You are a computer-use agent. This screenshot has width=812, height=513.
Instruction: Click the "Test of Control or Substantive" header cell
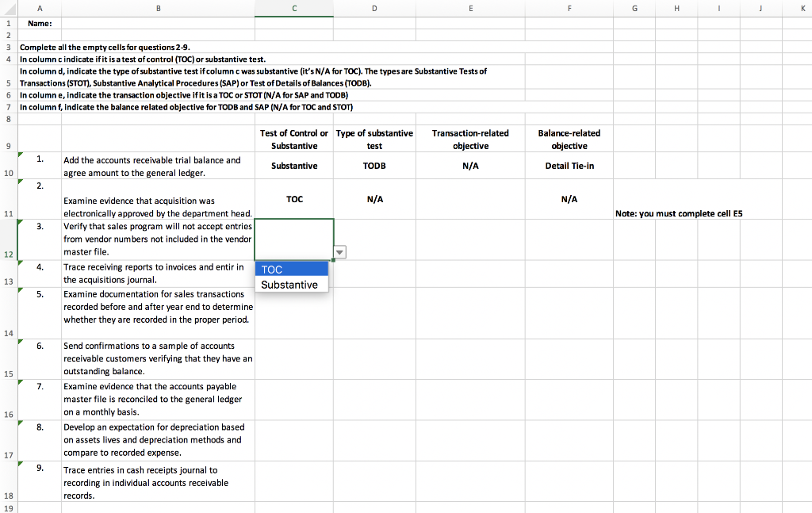coord(294,140)
